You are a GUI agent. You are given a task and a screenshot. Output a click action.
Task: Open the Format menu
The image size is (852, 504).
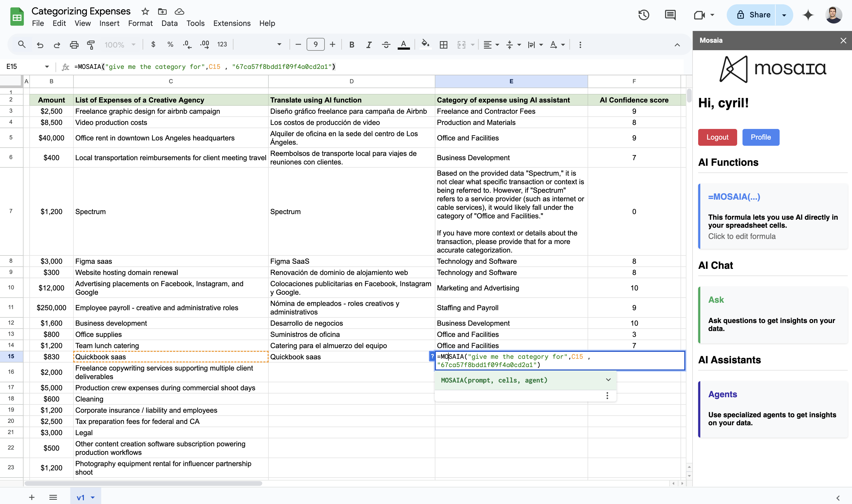[x=140, y=23]
